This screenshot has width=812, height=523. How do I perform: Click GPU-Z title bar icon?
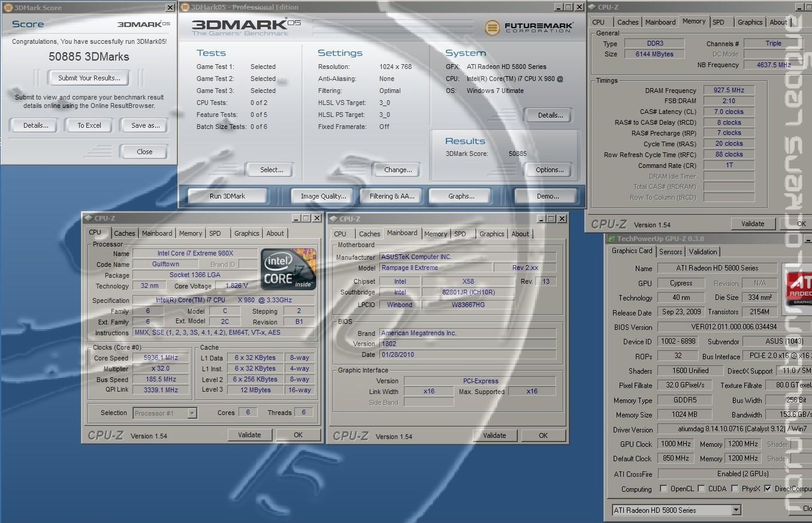click(x=611, y=239)
